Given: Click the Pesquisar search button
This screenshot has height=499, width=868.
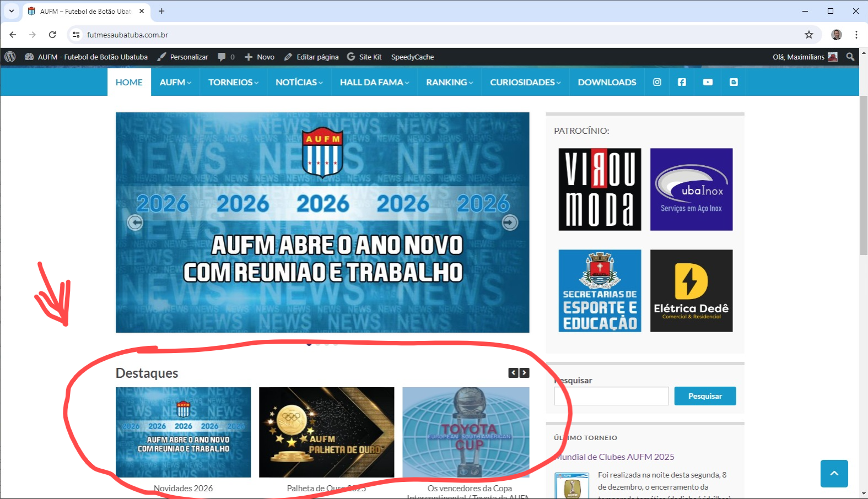Looking at the screenshot, I should point(705,396).
